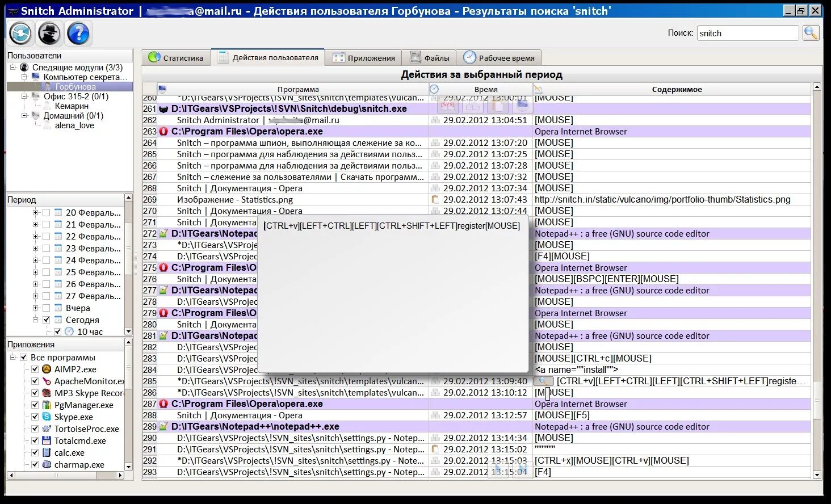Collapse the Сегодня period node

35,320
